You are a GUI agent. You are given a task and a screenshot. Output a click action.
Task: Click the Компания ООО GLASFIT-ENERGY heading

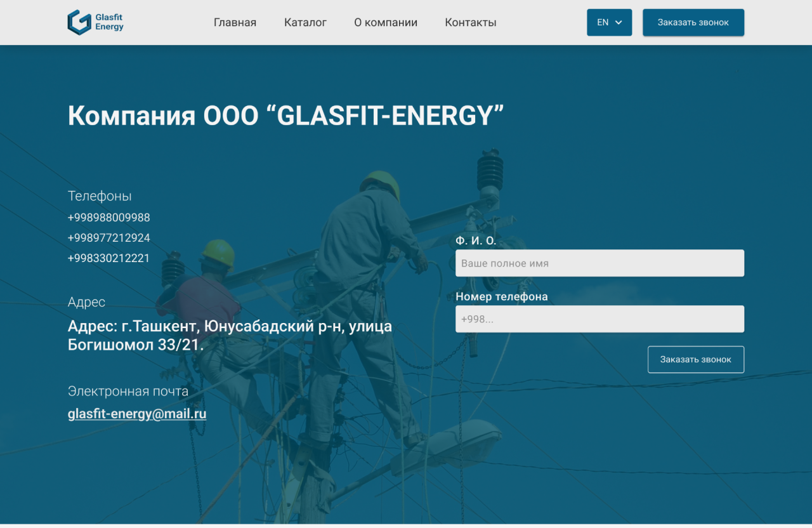285,116
